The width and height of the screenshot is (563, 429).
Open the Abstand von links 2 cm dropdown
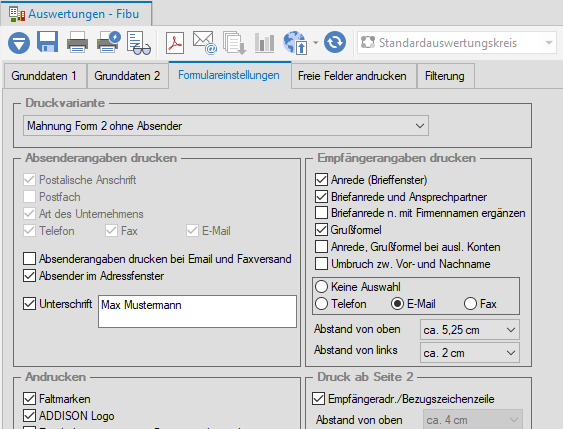pyautogui.click(x=470, y=353)
